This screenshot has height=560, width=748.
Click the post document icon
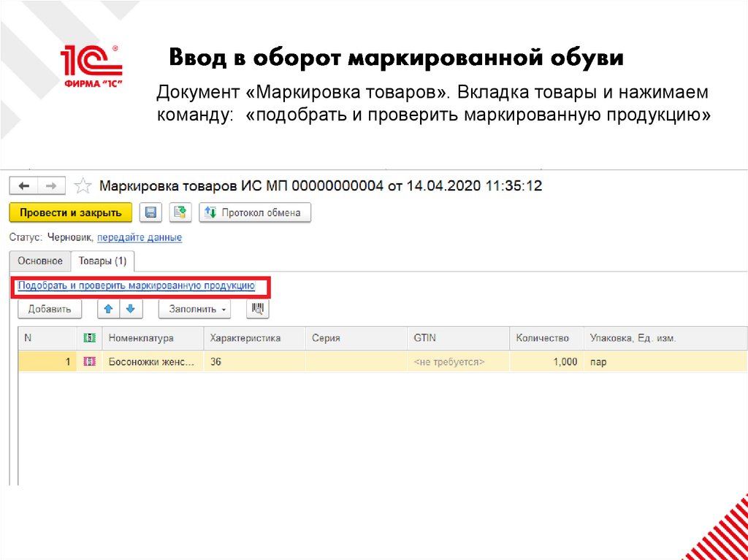[180, 212]
